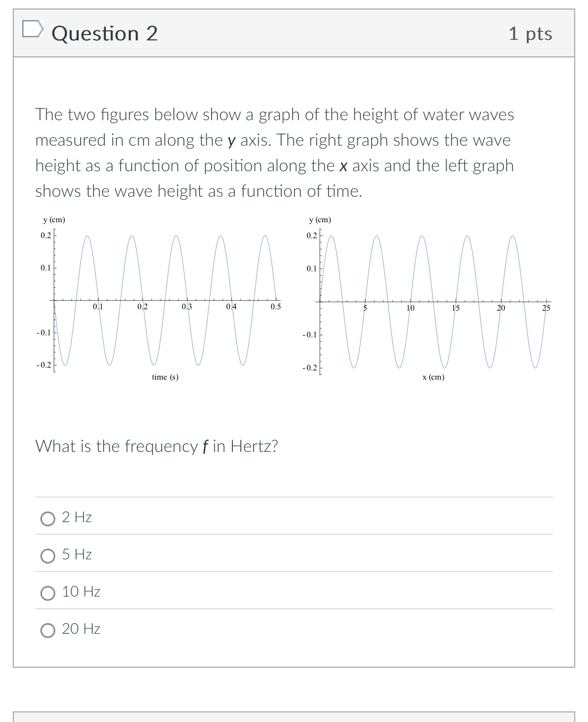
Task: Select the 10 Hz answer option
Action: [48, 593]
